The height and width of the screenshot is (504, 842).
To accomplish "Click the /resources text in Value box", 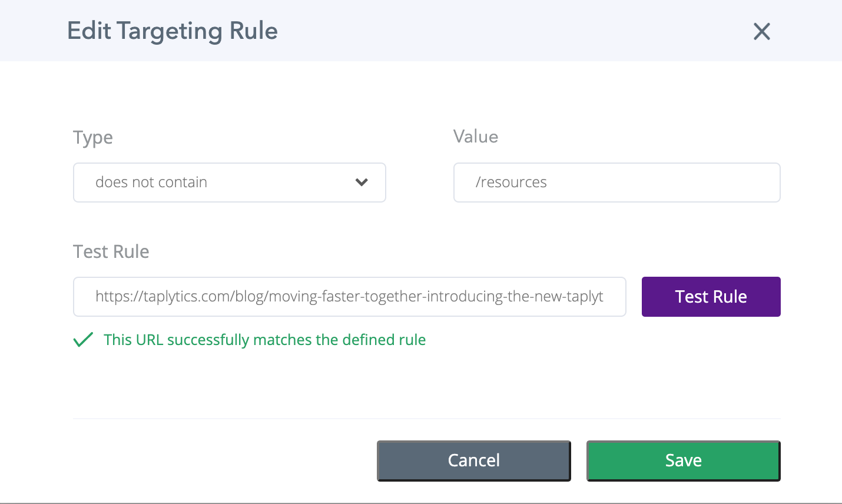I will coord(511,183).
